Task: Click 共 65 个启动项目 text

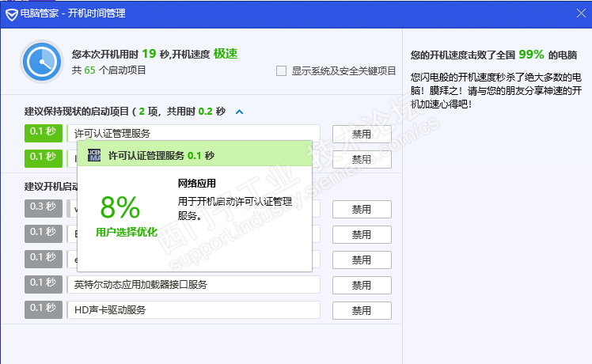Action: 108,70
